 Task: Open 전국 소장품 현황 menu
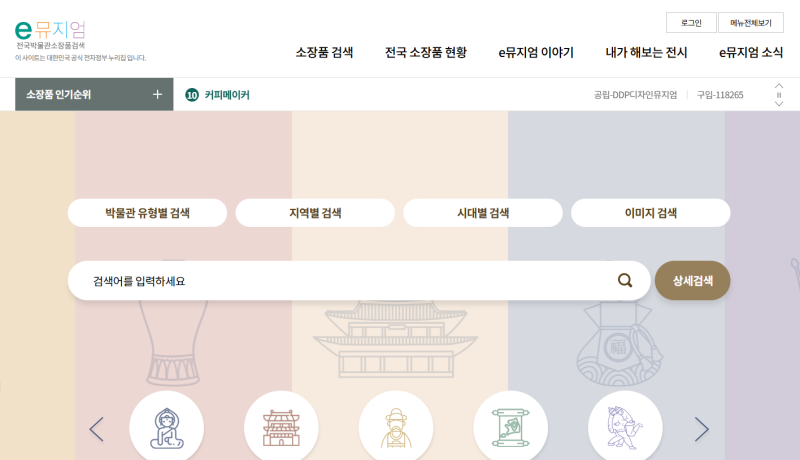[x=426, y=53]
